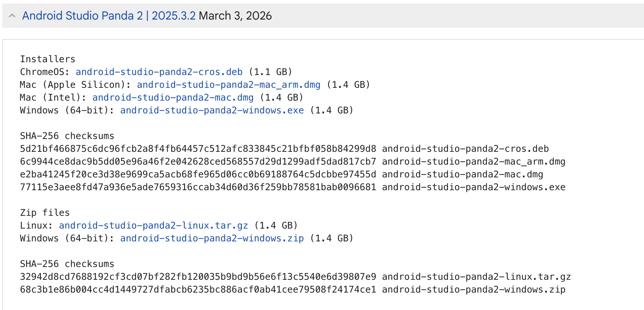Download android-studio-panda2-windows.exe installer
Image resolution: width=644 pixels, height=310 pixels.
(212, 110)
